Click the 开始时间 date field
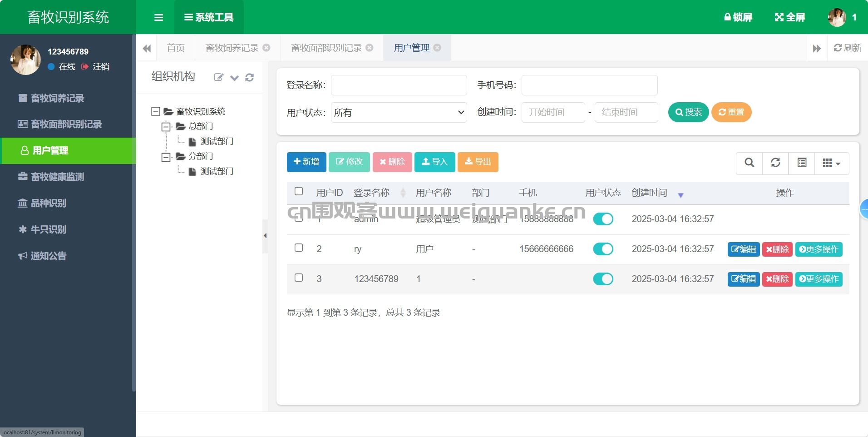The height and width of the screenshot is (437, 868). pos(553,112)
